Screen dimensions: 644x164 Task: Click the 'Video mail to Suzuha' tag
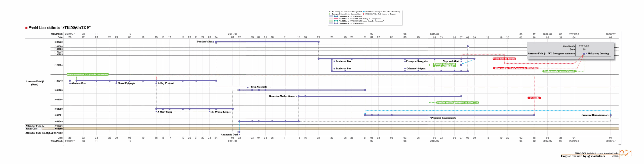504,59
